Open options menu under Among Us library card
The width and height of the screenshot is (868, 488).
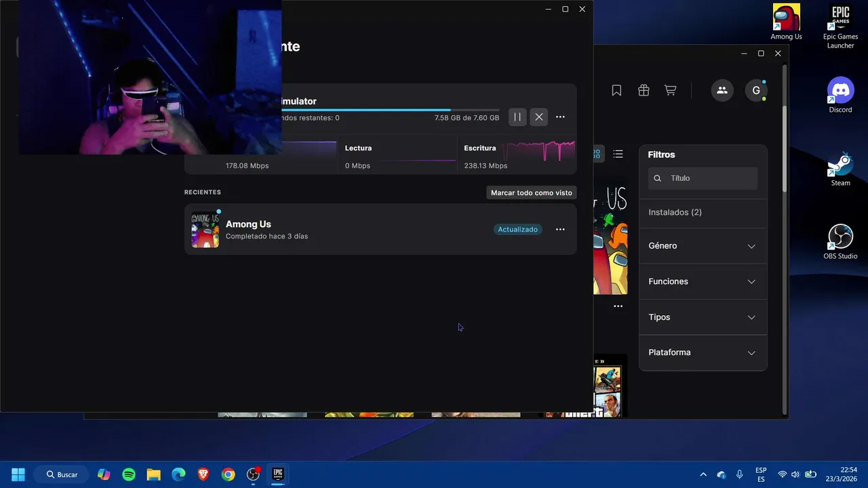(618, 306)
